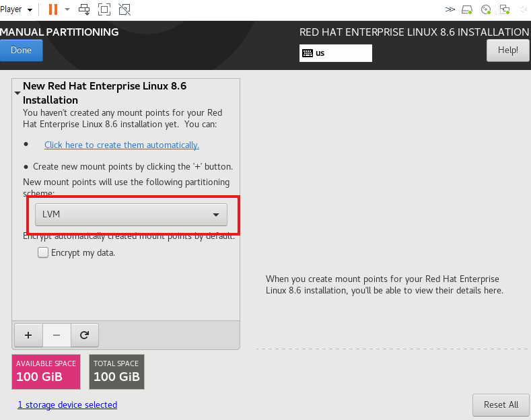
Task: Click the hard disk device icon
Action: pyautogui.click(x=467, y=9)
